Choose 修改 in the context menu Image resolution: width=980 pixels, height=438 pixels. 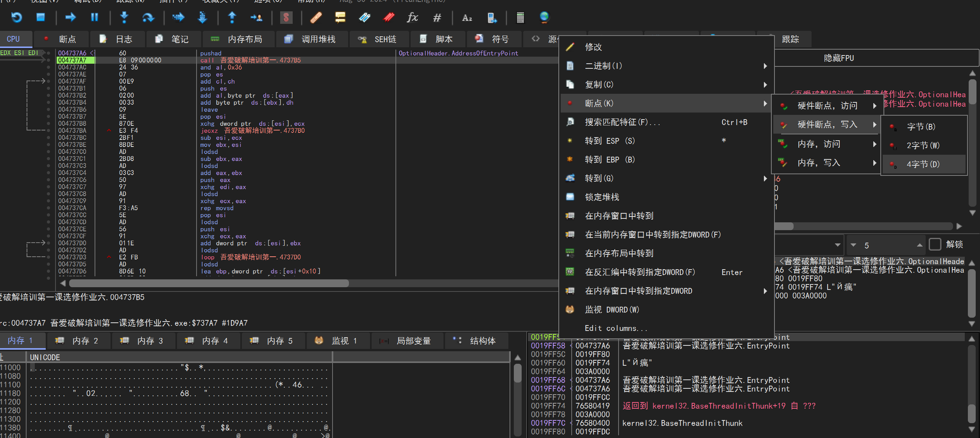(x=667, y=47)
